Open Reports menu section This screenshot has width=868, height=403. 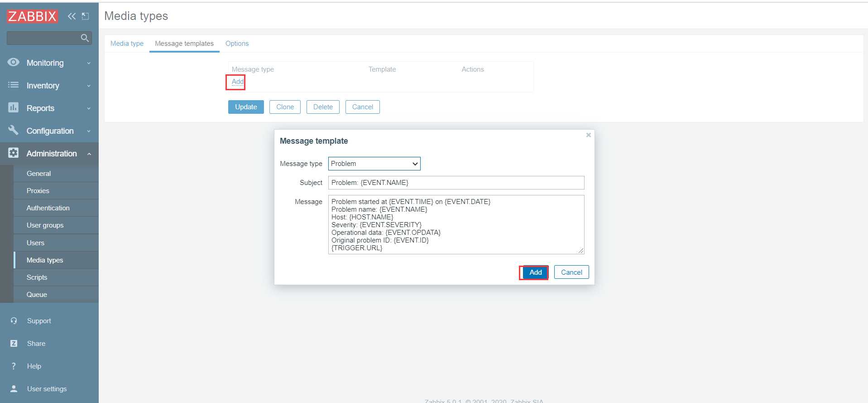(49, 108)
